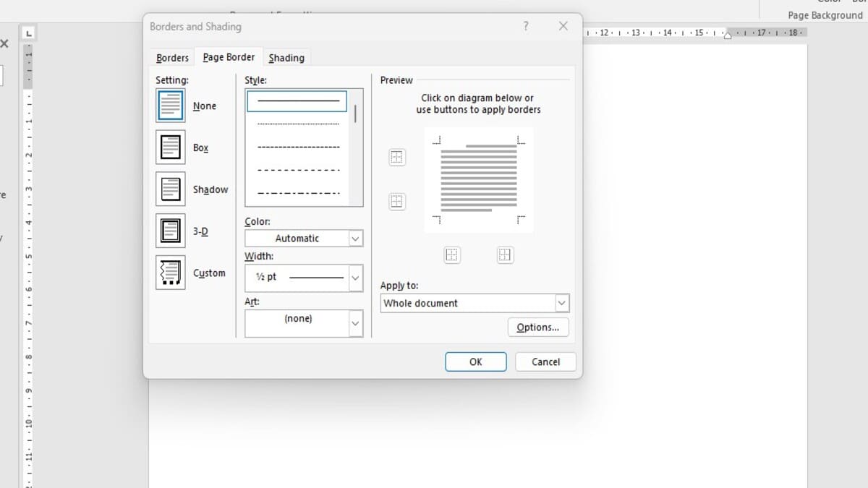Open border Options... button
Image resolution: width=868 pixels, height=488 pixels.
click(x=538, y=328)
